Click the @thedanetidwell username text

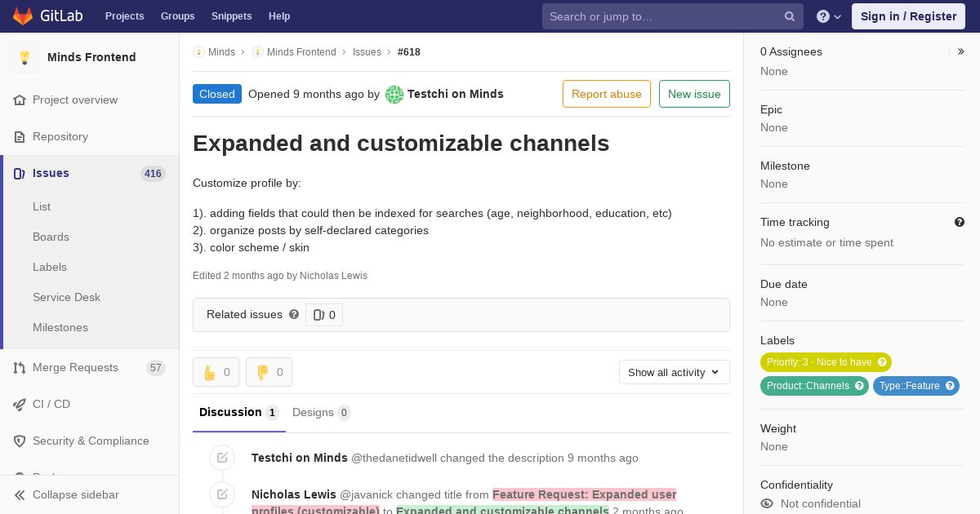click(394, 458)
